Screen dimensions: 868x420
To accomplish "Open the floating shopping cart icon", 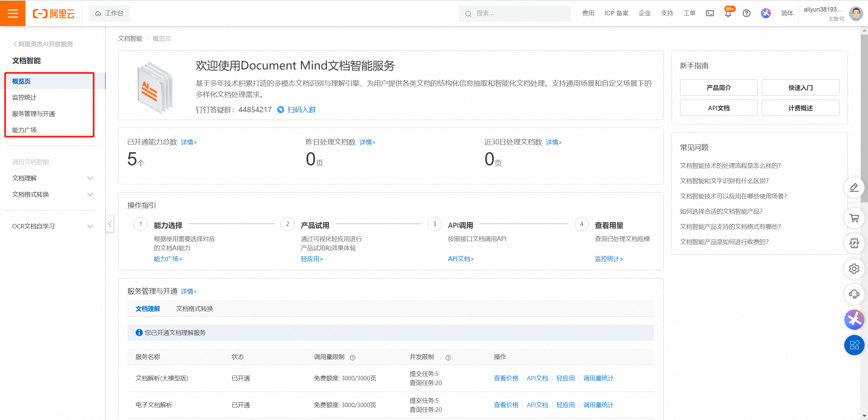I will point(854,218).
